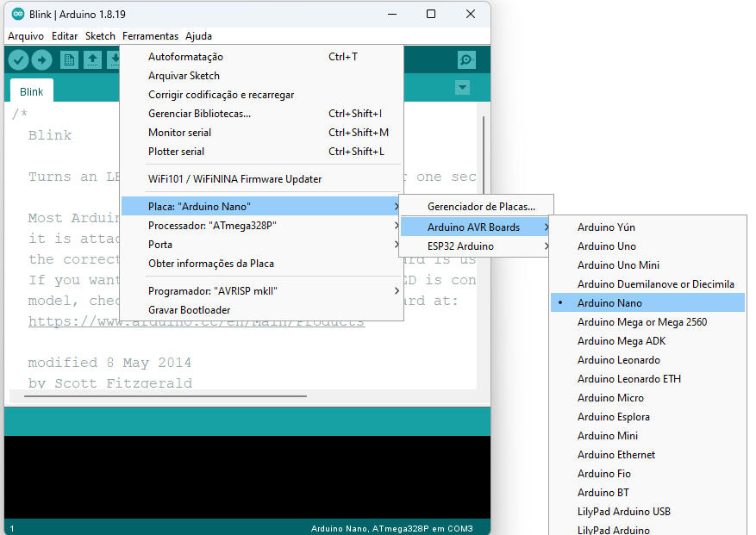Open the tab options dropdown arrow
Image resolution: width=756 pixels, height=535 pixels.
point(462,88)
